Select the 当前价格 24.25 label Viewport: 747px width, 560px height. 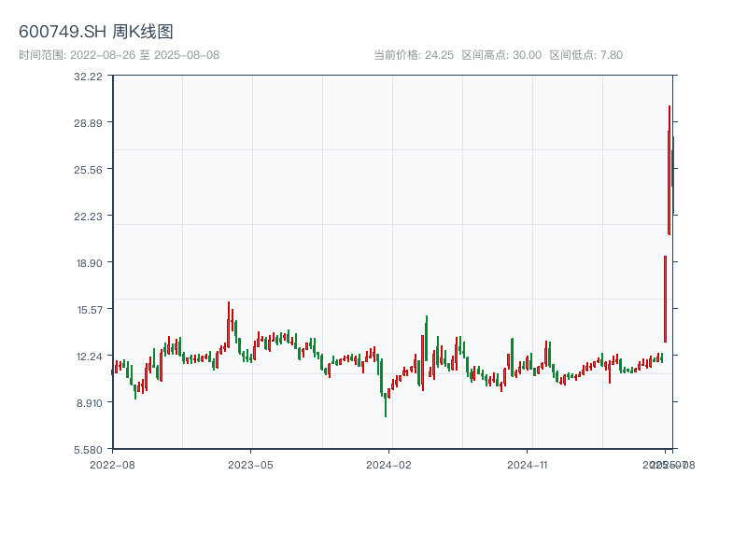[x=414, y=55]
